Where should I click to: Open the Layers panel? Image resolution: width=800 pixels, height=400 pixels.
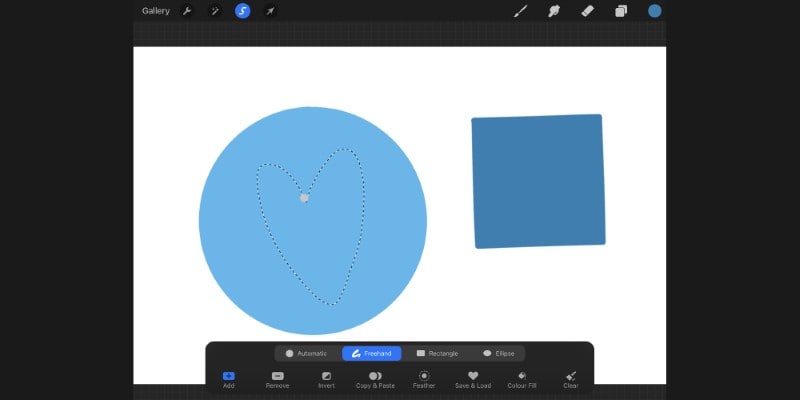coord(621,11)
